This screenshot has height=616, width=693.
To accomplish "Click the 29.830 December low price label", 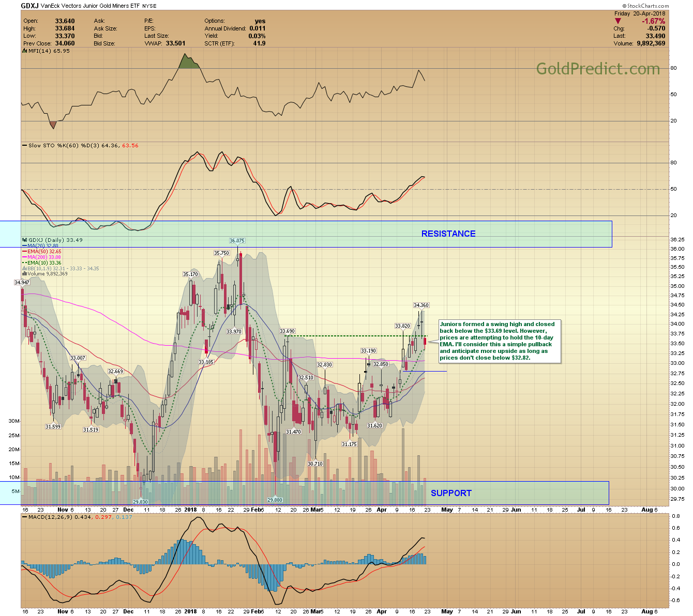I will pos(140,502).
